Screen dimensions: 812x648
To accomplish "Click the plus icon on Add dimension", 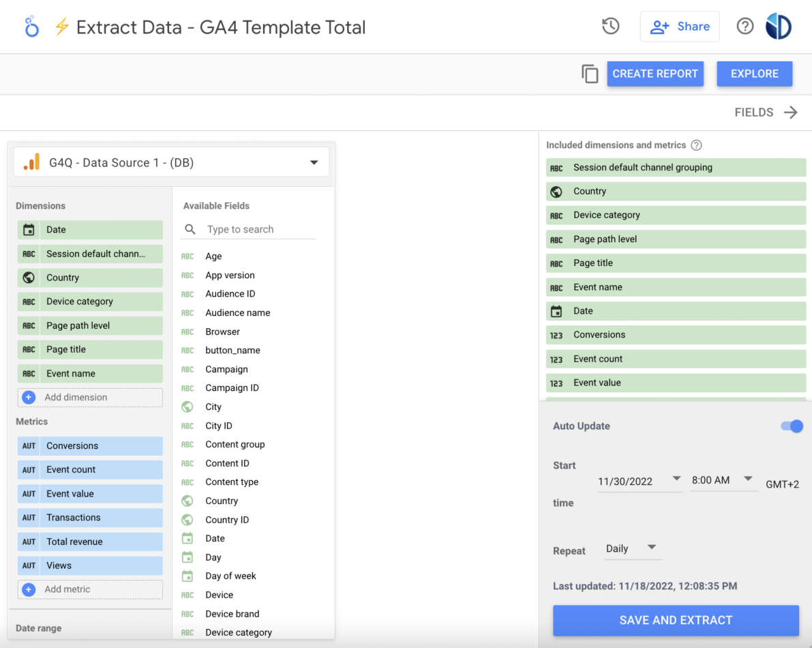I will point(28,397).
